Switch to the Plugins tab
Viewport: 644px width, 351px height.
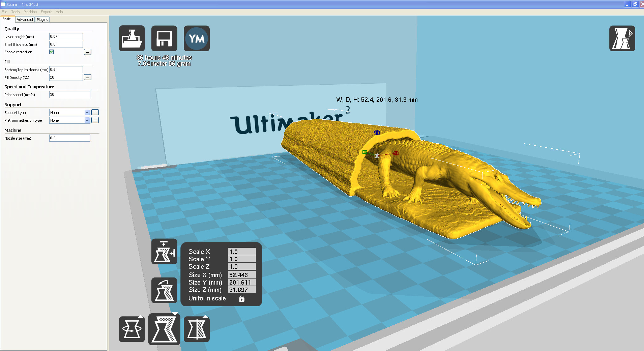click(42, 19)
